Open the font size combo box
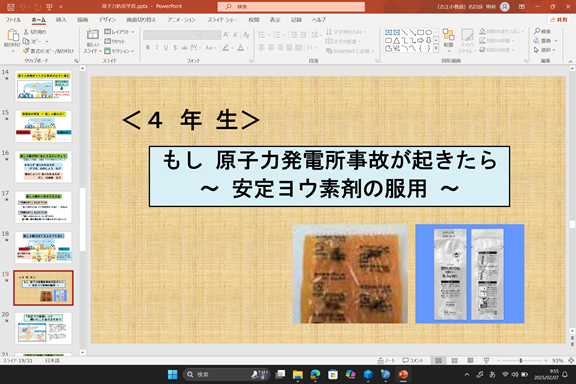 click(x=211, y=35)
